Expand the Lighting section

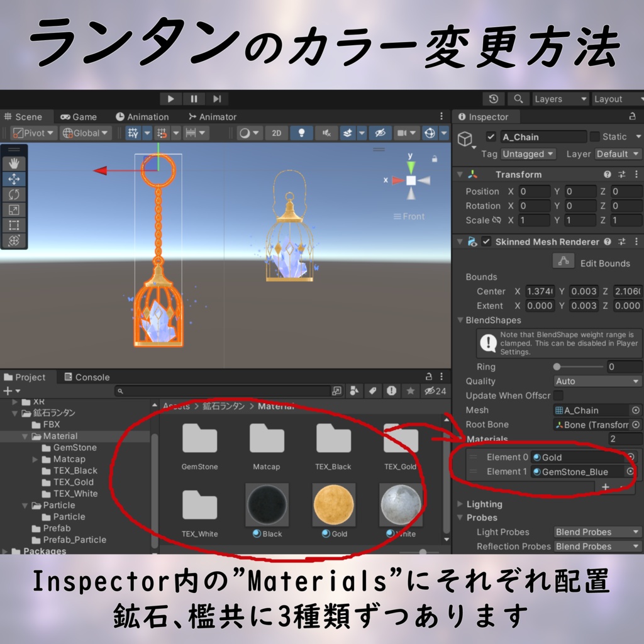coord(460,504)
